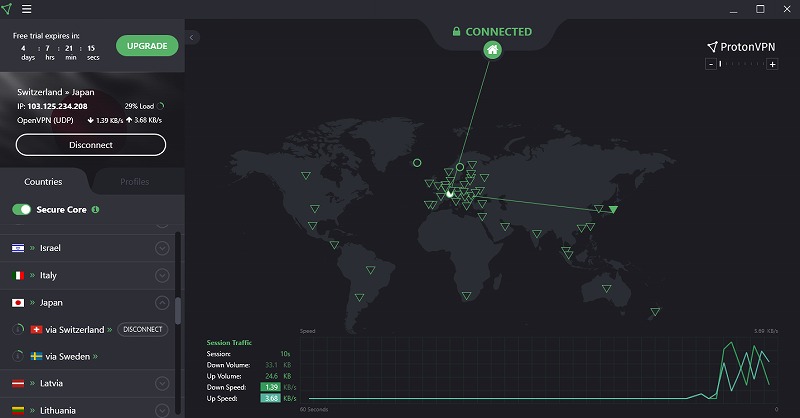800x418 pixels.
Task: Maximize the ProtonVPN window
Action: tap(760, 9)
